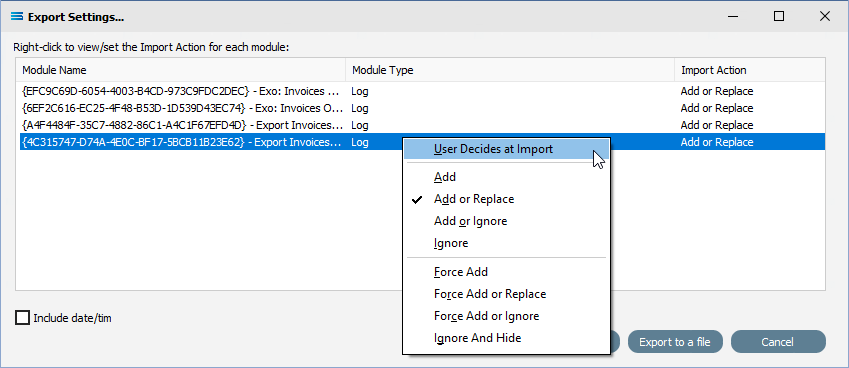
Task: Pick the checked Add or Replace entry
Action: point(506,199)
